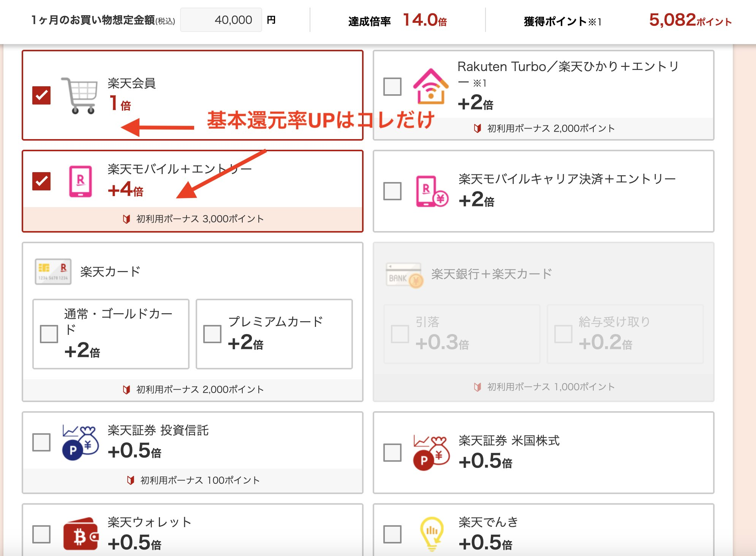Viewport: 756px width, 556px height.
Task: Select the プレミアムカード checkbox
Action: pos(212,334)
